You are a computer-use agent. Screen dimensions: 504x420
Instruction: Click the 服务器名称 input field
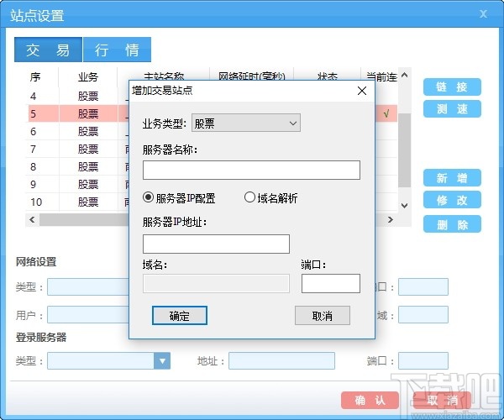[251, 170]
